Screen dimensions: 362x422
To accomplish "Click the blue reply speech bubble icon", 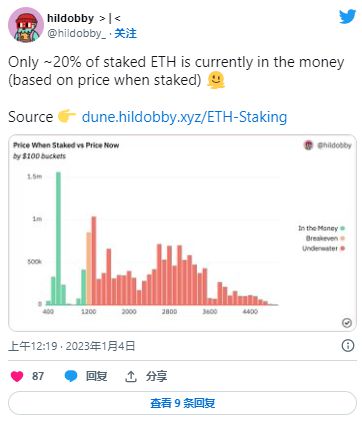I will [71, 376].
